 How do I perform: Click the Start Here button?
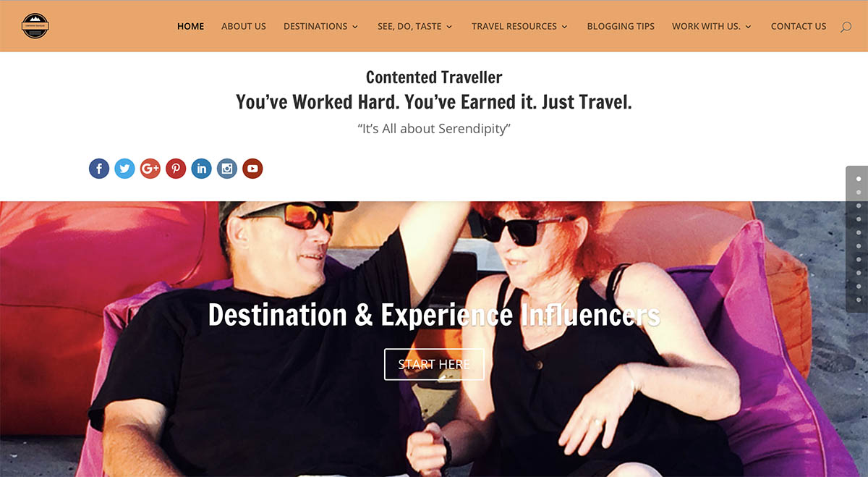[434, 364]
